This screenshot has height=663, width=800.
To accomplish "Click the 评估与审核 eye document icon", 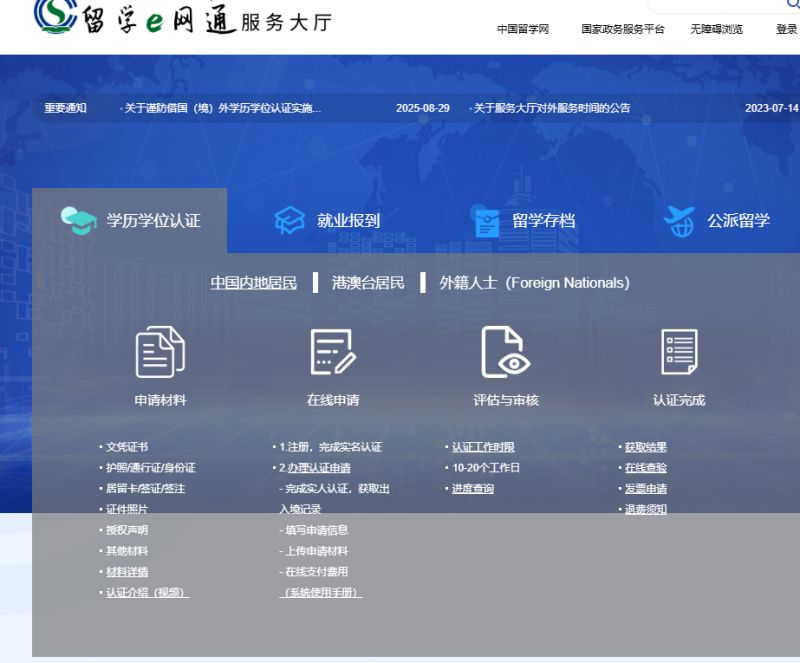I will point(505,353).
